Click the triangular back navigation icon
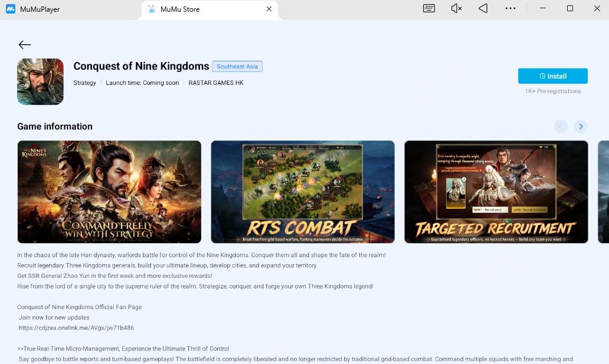This screenshot has width=609, height=364. click(483, 8)
